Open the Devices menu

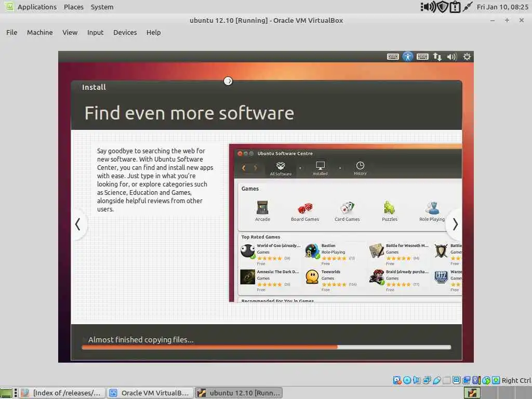[125, 33]
